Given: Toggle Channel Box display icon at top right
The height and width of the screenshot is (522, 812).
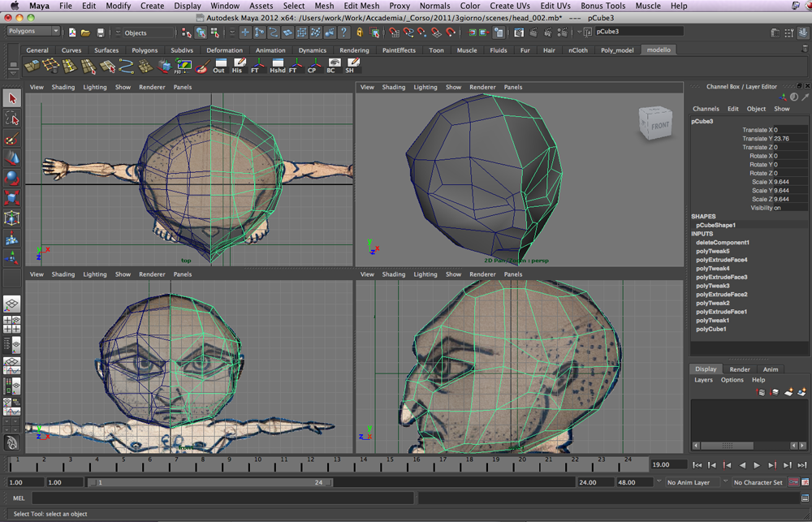Looking at the screenshot, I should (803, 32).
